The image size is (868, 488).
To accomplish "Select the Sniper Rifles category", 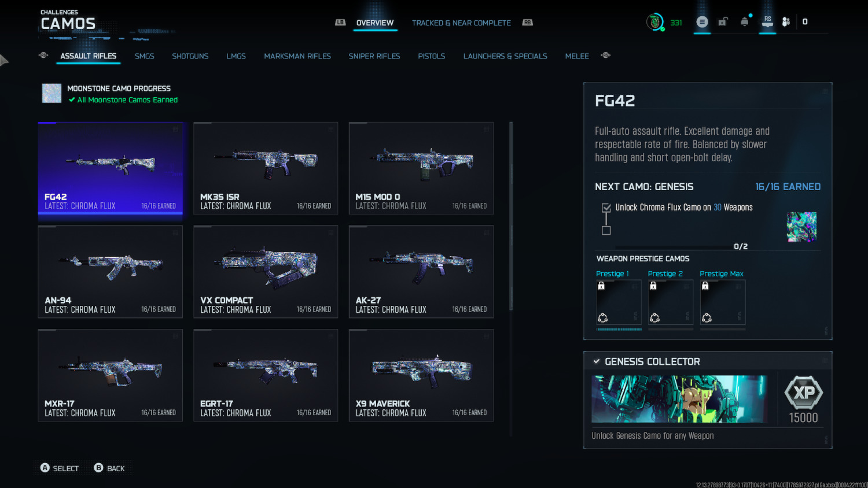I will tap(374, 56).
